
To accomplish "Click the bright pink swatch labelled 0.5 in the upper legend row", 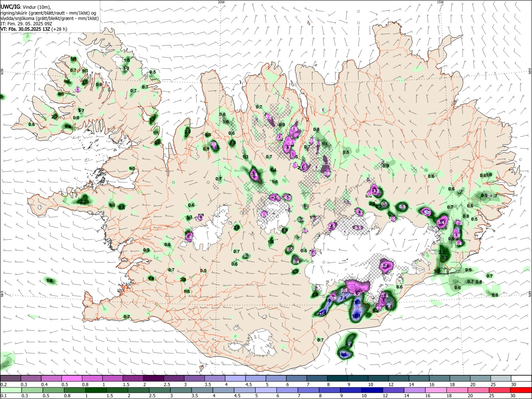I will click(71, 379).
